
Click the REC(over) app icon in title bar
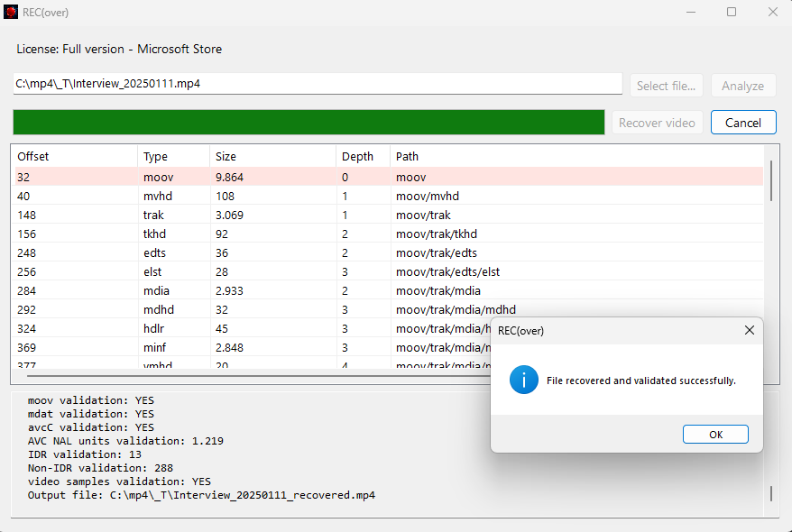(x=11, y=12)
